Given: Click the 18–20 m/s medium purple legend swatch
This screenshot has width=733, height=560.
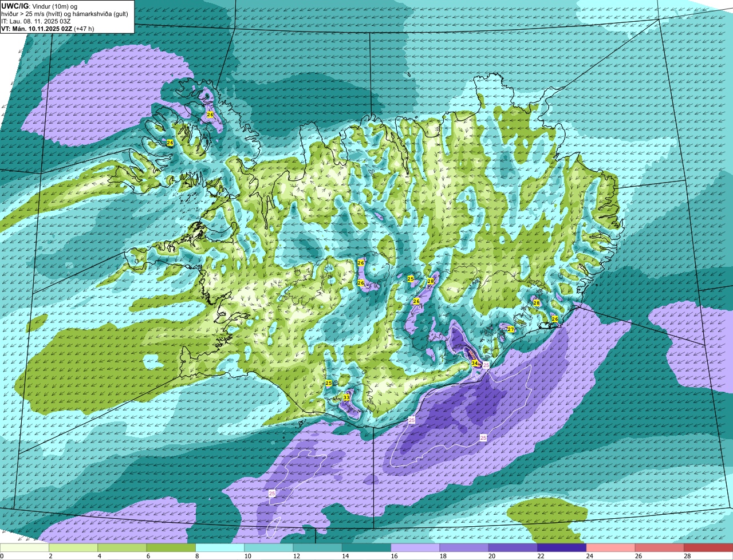Looking at the screenshot, I should coord(464,548).
